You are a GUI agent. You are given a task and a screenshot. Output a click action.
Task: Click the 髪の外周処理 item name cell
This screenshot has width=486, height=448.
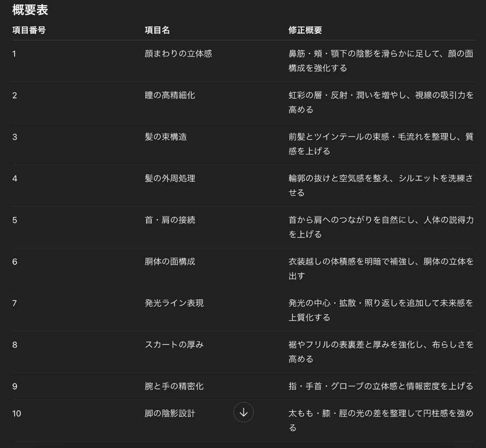[x=170, y=178]
